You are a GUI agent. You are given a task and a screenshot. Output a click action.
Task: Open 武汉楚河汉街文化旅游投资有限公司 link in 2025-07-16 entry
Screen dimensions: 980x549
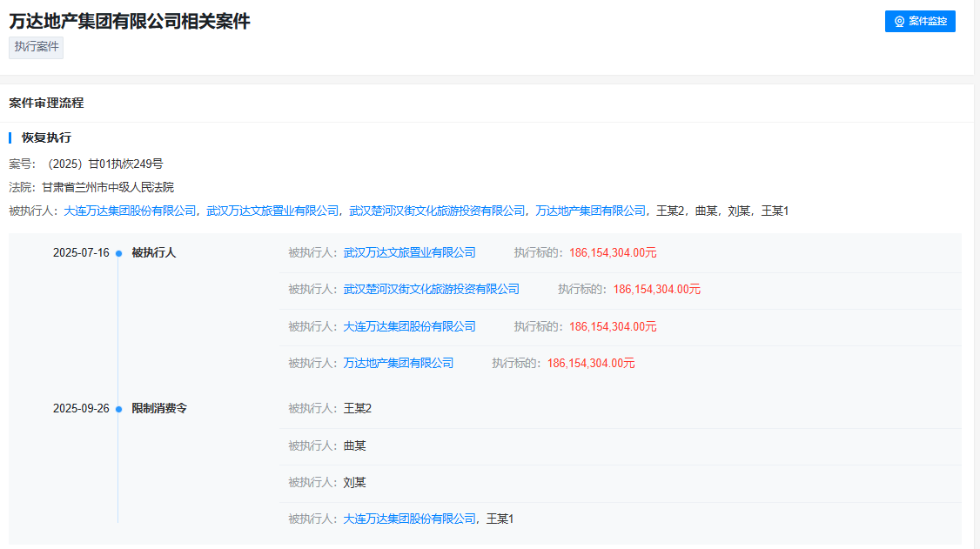pos(431,289)
